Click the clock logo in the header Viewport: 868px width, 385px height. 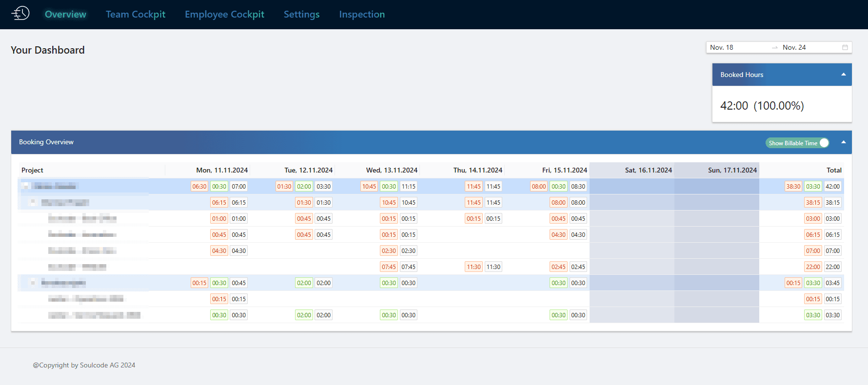click(x=20, y=14)
